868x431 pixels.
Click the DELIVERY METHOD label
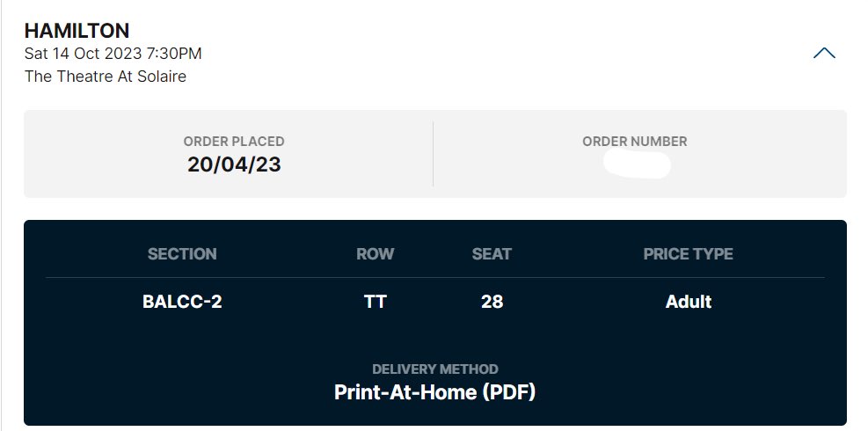coord(435,369)
